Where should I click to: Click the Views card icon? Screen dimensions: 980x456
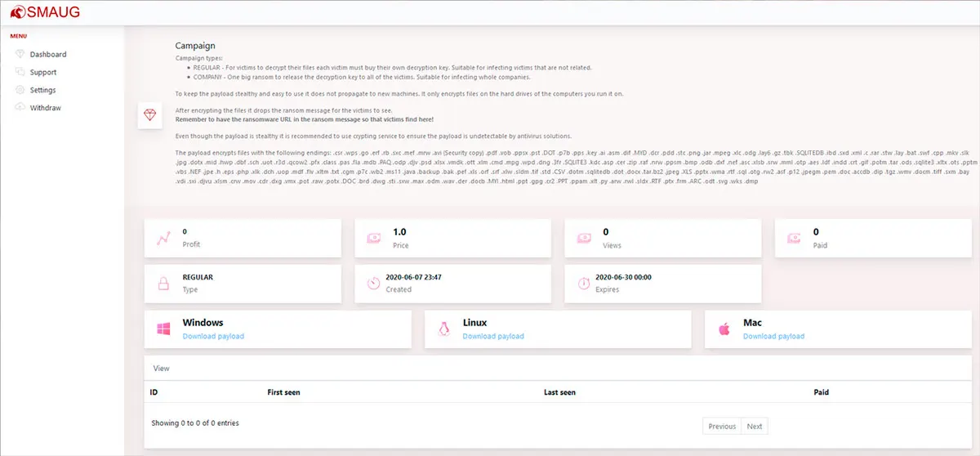(584, 238)
